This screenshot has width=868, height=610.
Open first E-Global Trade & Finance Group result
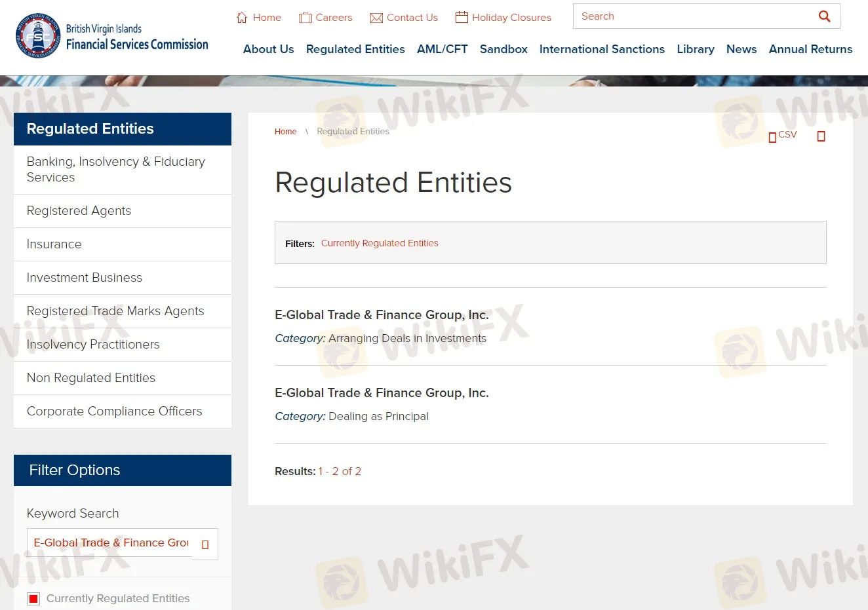coord(382,315)
